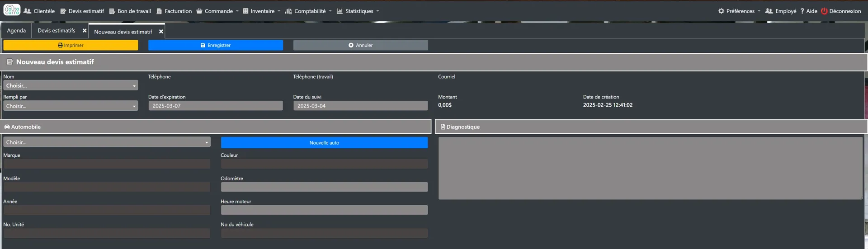
Task: Click the Inventaire list icon
Action: pos(245,11)
